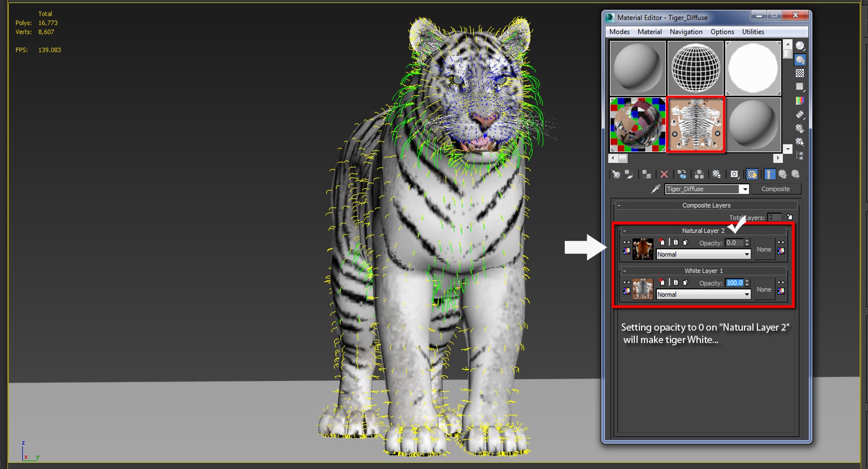The image size is (868, 469).
Task: Open the Tiger_Diffuse material name dropdown
Action: [745, 189]
